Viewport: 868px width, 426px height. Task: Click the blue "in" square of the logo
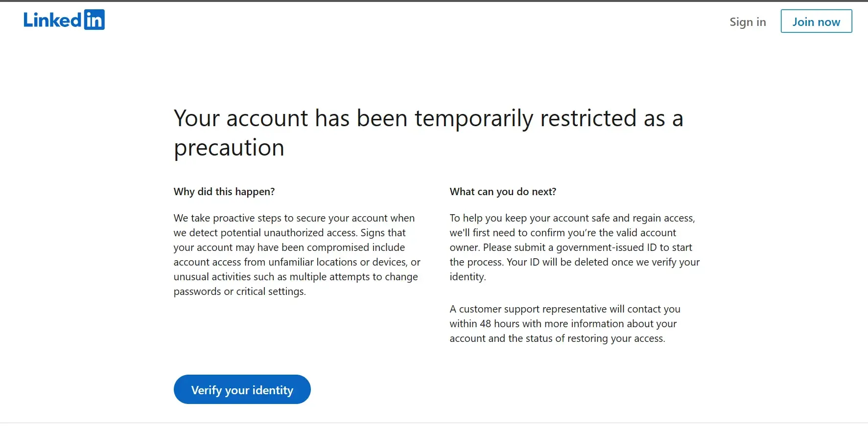click(x=94, y=20)
